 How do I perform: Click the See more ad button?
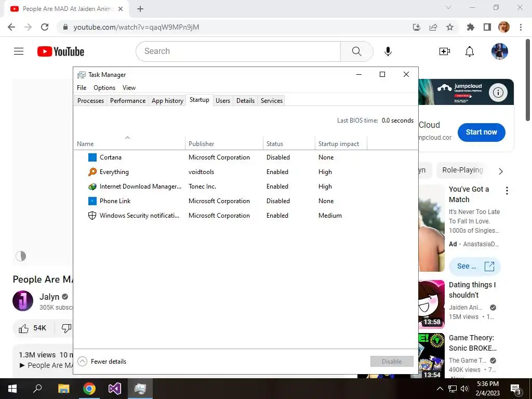(x=475, y=267)
